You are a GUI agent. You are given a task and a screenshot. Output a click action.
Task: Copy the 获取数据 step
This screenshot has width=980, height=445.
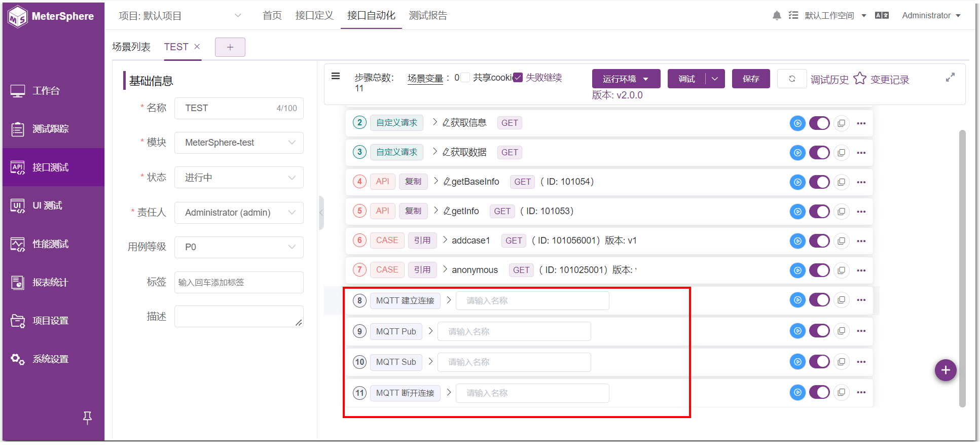(842, 153)
